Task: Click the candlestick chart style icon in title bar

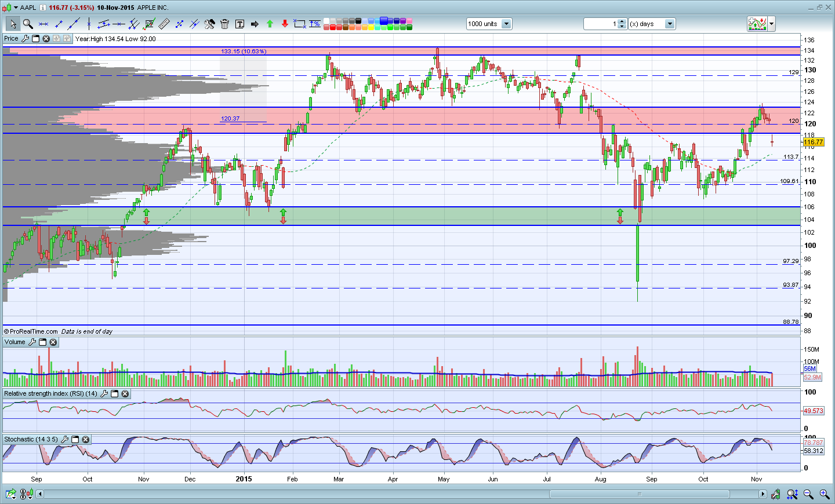Action: 6,8
